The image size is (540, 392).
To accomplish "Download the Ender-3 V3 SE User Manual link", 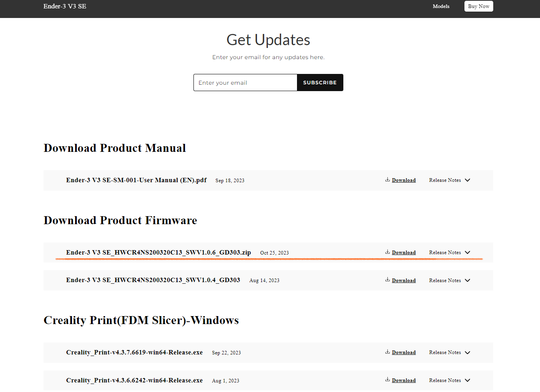I will pos(404,180).
